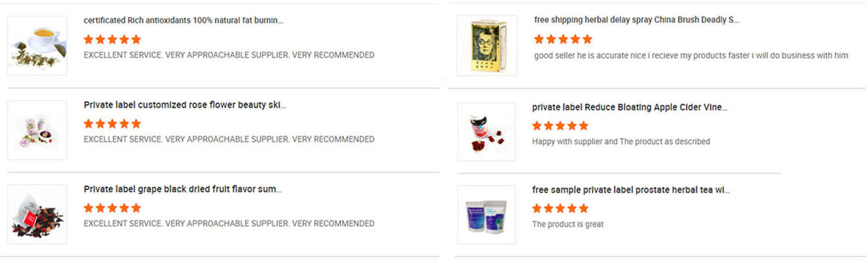The width and height of the screenshot is (868, 263).
Task: Click star rating under prostate herbal tea
Action: click(x=560, y=208)
